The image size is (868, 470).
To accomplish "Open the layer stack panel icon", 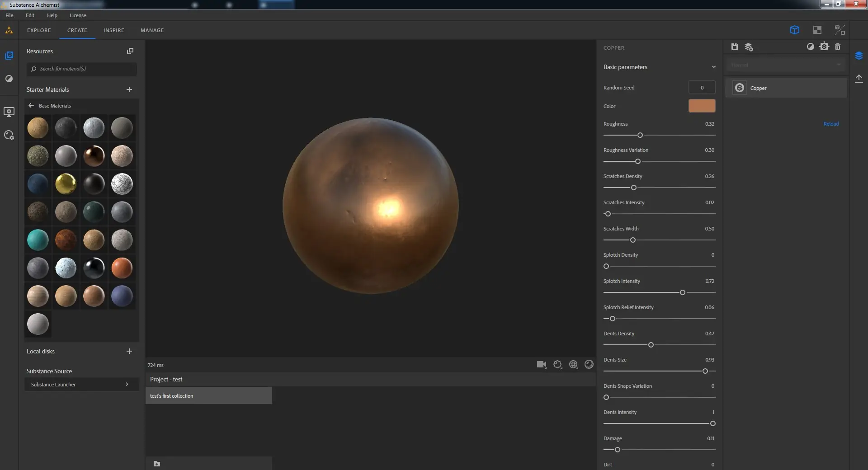I will click(x=859, y=56).
